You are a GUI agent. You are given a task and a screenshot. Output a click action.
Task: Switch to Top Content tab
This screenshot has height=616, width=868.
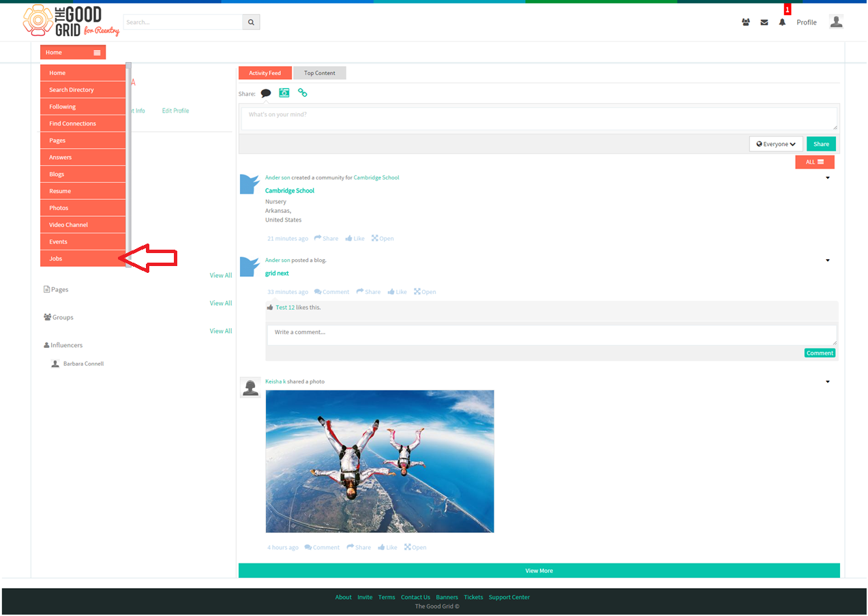320,73
